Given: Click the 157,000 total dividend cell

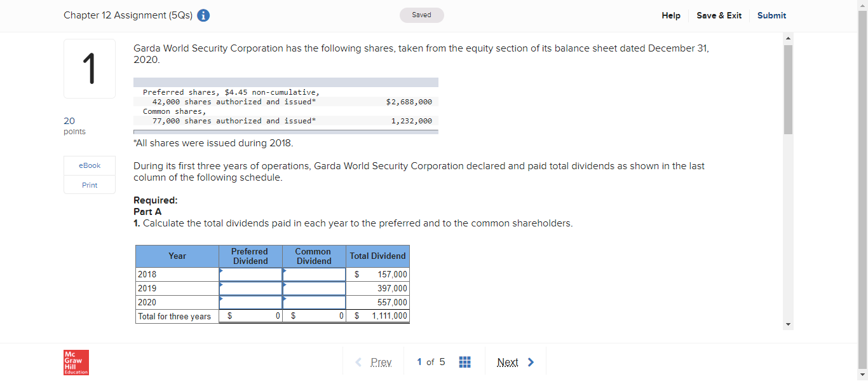Looking at the screenshot, I should 378,275.
